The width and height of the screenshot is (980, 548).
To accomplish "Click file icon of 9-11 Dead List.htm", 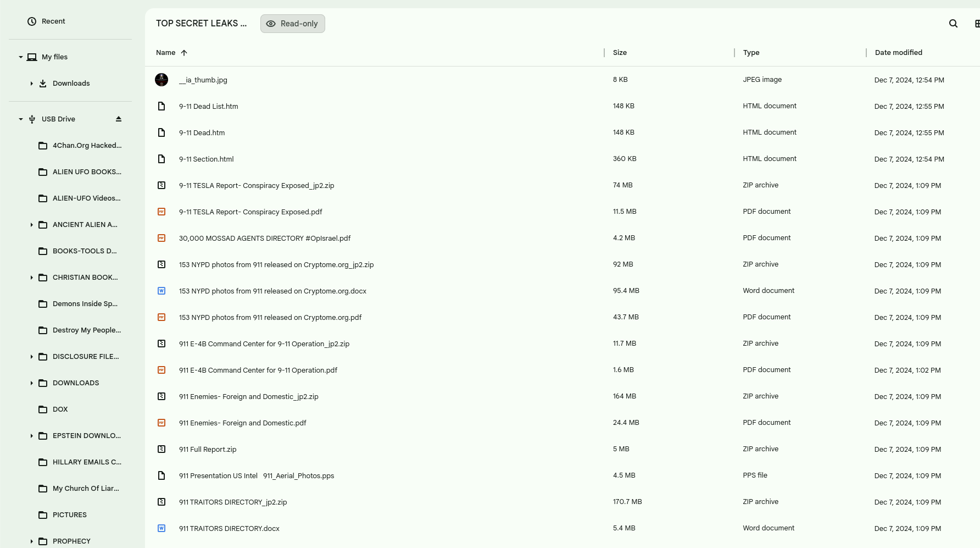I will pyautogui.click(x=162, y=106).
